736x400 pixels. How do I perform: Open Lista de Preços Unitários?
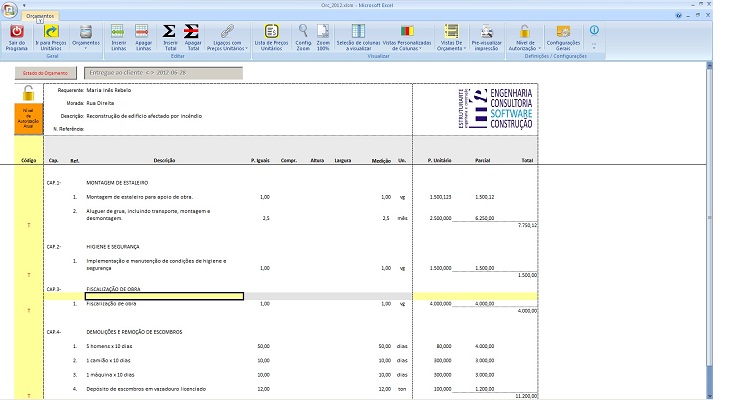(x=271, y=32)
